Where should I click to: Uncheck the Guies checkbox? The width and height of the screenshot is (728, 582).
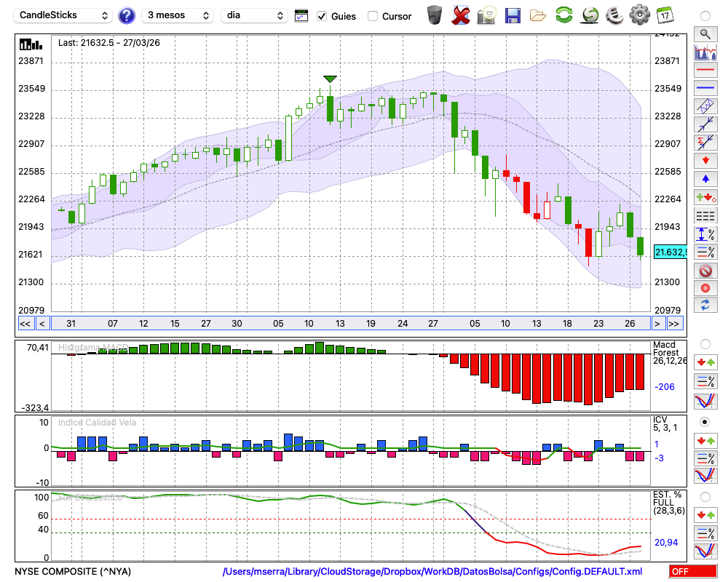321,16
